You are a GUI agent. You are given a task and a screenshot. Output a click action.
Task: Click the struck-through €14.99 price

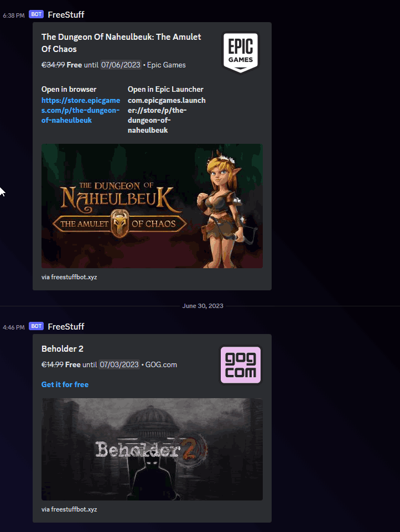click(53, 365)
